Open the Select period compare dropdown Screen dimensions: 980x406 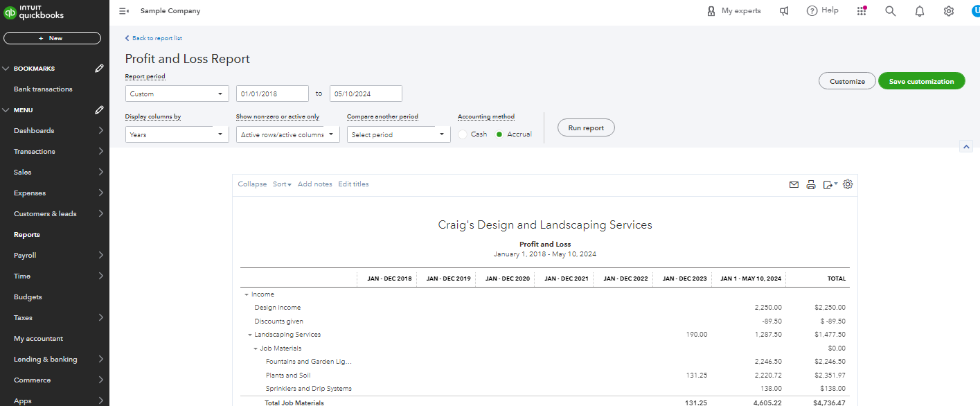click(x=399, y=134)
